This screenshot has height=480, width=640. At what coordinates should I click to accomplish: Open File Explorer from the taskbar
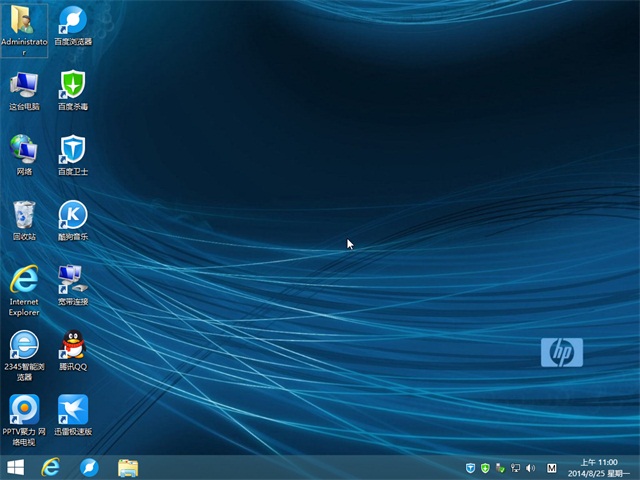pyautogui.click(x=127, y=467)
